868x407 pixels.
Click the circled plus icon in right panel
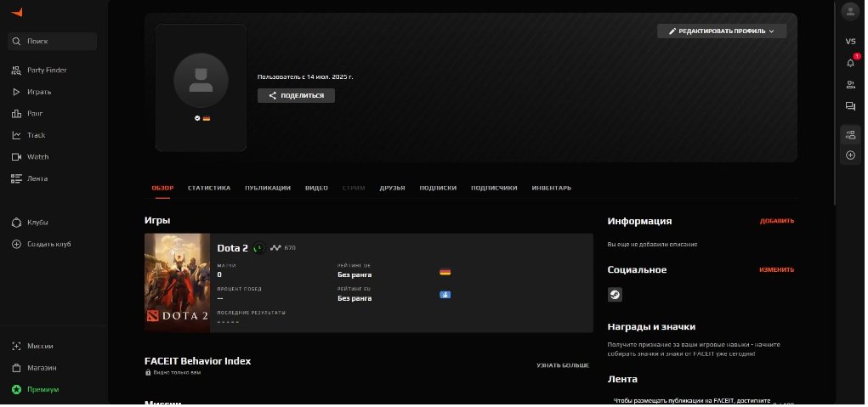pos(849,155)
